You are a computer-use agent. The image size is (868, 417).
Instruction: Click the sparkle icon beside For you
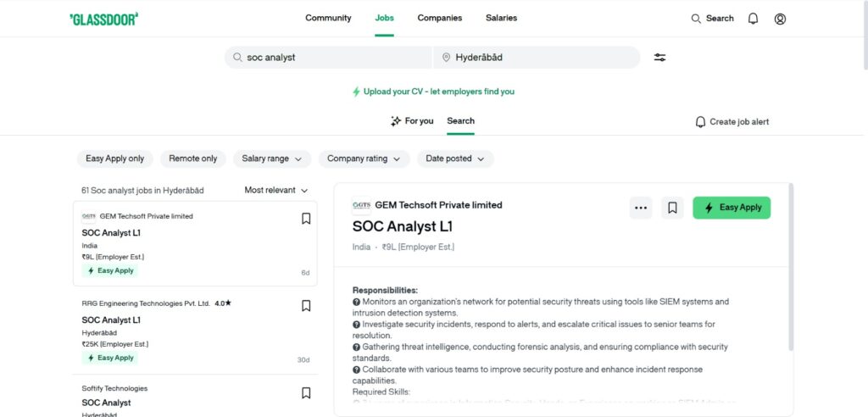pos(395,121)
